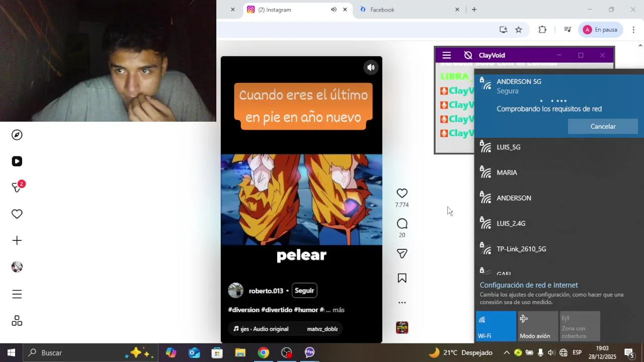The image size is (644, 362).
Task: Click roberto.013 avatar picture
Action: click(x=235, y=291)
